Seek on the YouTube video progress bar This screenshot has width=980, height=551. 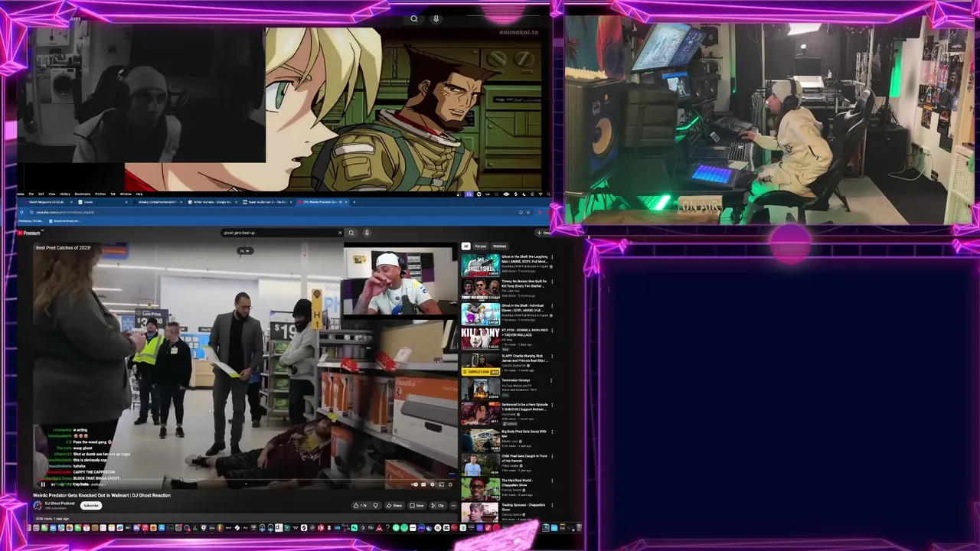246,479
